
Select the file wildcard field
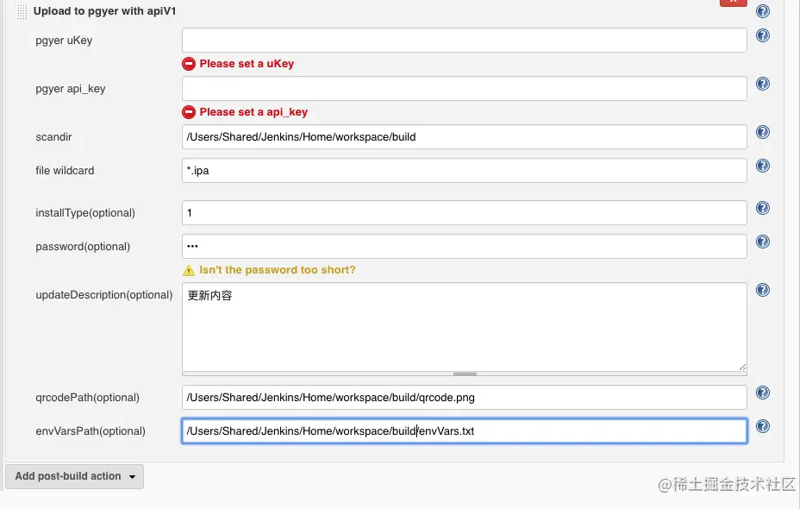[464, 171]
